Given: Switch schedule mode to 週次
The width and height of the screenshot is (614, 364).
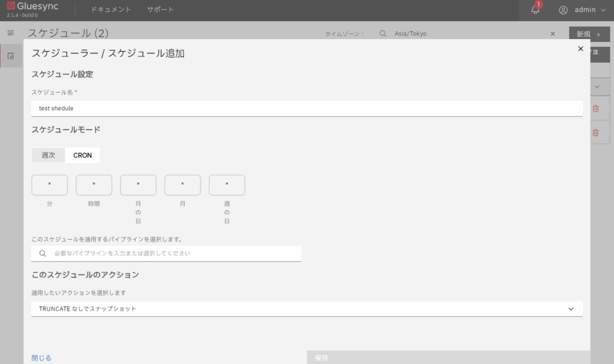Looking at the screenshot, I should click(x=48, y=155).
